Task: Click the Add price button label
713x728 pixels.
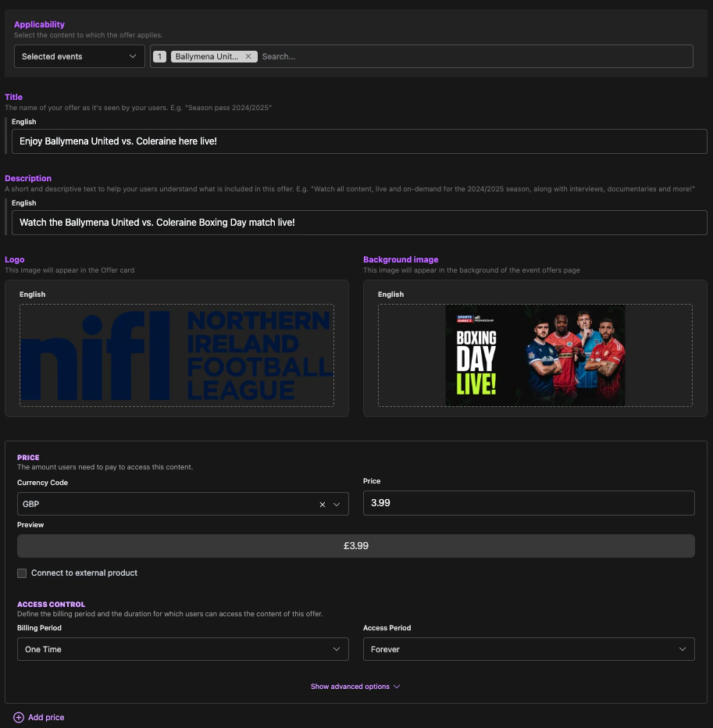Action: [46, 717]
